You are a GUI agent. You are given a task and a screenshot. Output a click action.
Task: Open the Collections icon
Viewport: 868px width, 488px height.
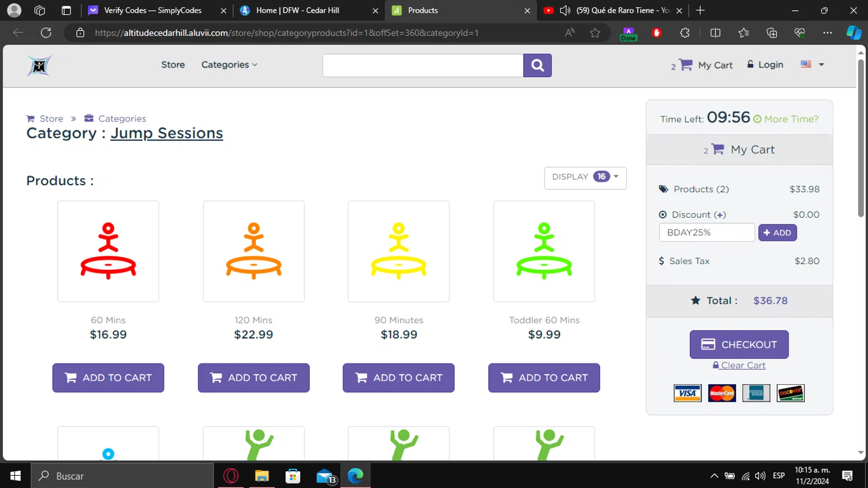pyautogui.click(x=771, y=33)
